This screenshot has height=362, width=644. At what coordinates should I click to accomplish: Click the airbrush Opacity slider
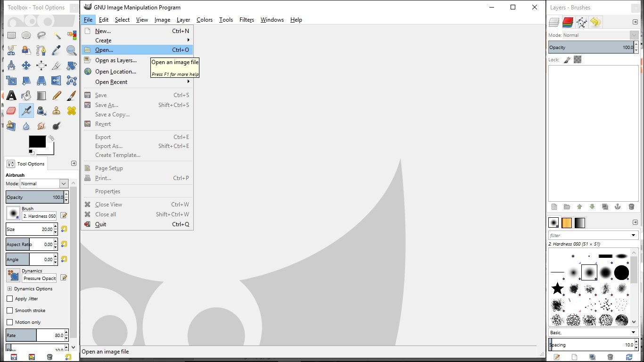tap(35, 197)
